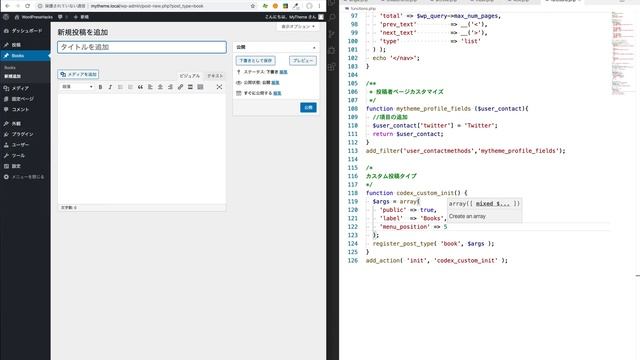Click inside the post content editor area
The width and height of the screenshot is (640, 360).
pyautogui.click(x=142, y=149)
